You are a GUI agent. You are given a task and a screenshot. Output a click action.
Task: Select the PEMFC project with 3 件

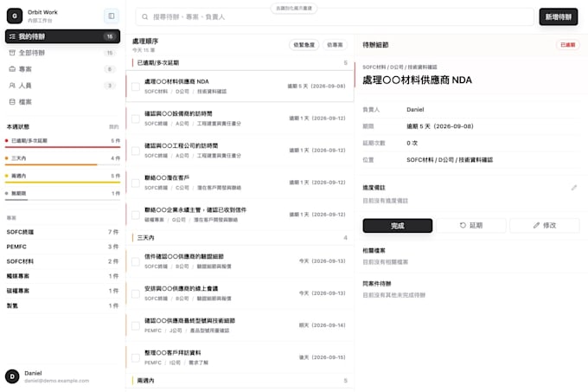coord(62,247)
